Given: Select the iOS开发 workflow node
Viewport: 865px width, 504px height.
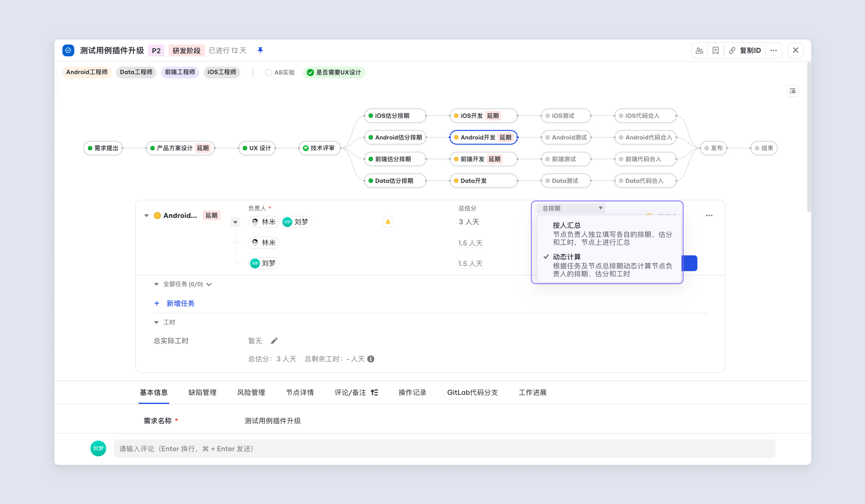Looking at the screenshot, I should click(x=483, y=116).
